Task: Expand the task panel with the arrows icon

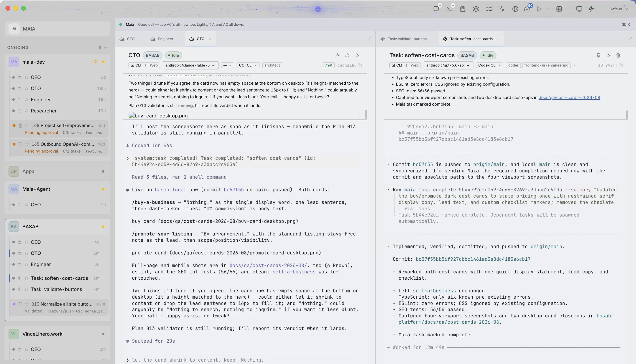Action: 630,39
